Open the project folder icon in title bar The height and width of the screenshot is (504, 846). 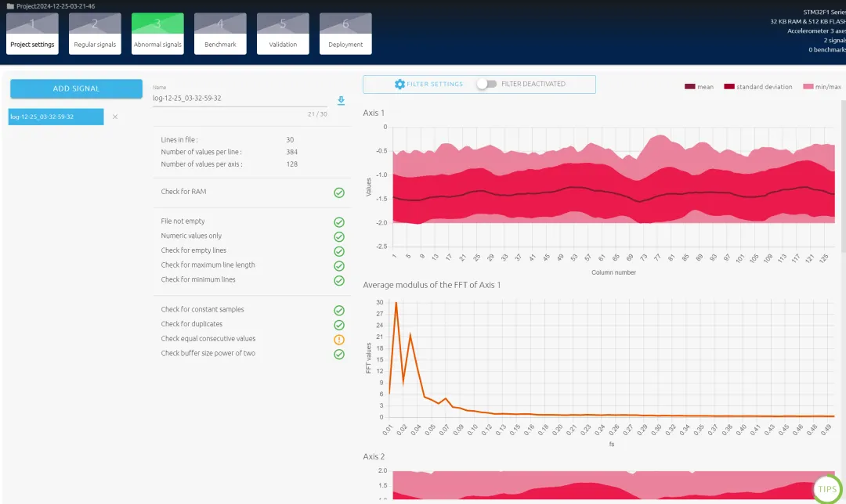(9, 5)
